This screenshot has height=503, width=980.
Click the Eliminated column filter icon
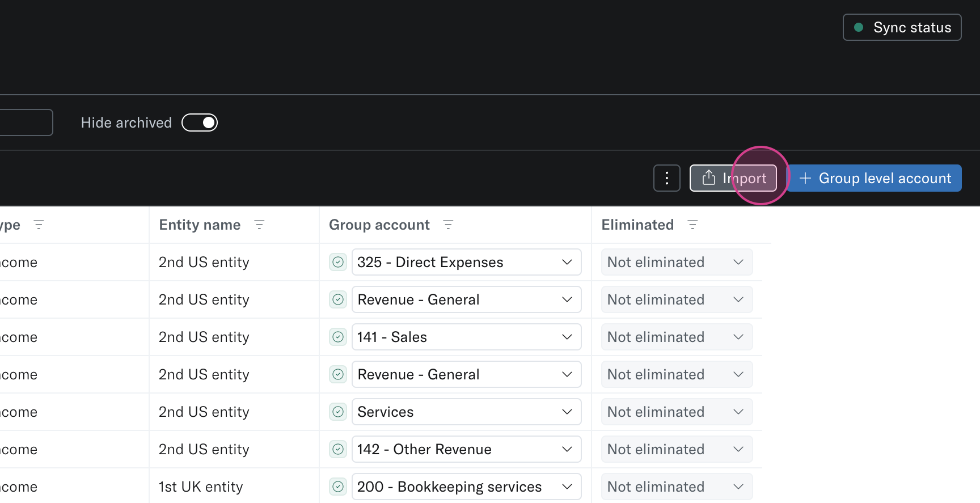coord(692,225)
